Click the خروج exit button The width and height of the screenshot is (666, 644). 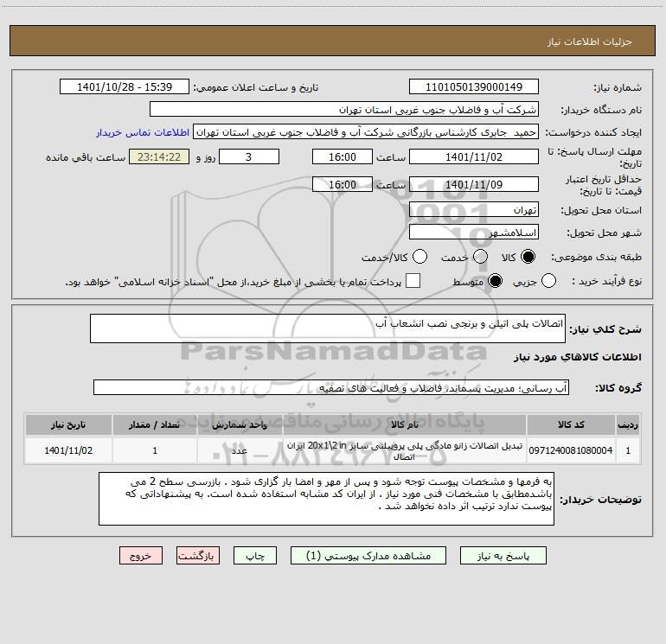coord(141,556)
